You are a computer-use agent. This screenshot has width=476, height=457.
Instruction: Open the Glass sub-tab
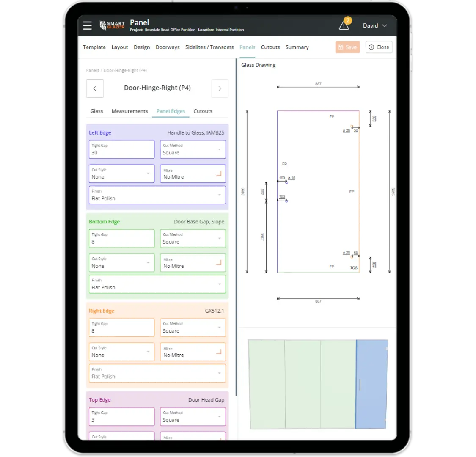point(96,111)
